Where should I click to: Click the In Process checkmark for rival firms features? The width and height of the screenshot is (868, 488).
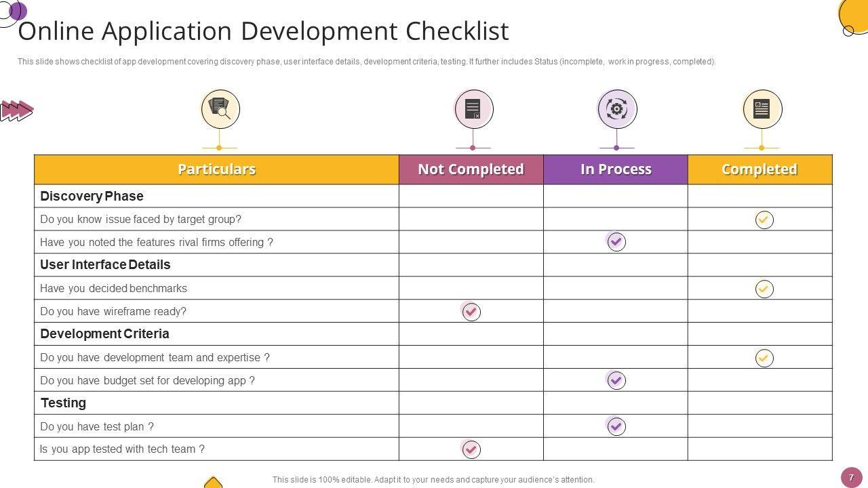point(616,242)
